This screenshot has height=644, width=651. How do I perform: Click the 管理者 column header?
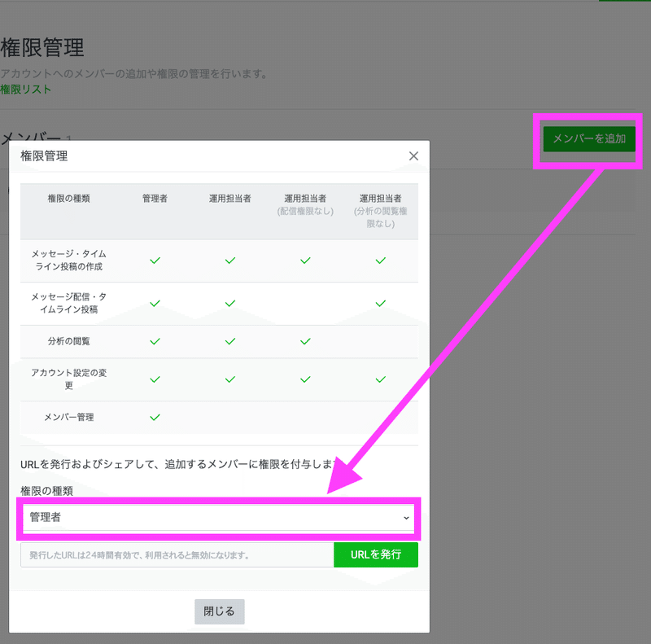pyautogui.click(x=155, y=199)
